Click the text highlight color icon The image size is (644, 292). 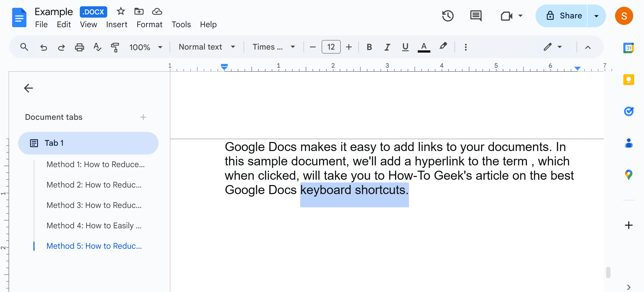[x=444, y=46]
